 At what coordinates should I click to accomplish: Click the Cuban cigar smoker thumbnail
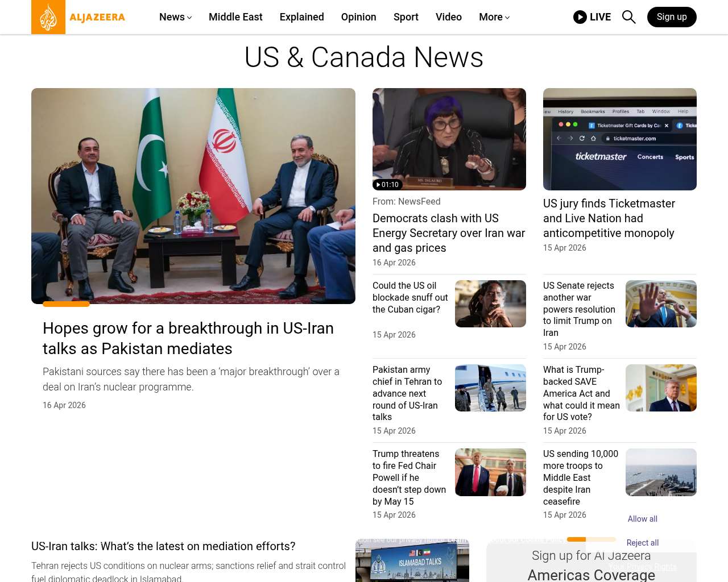click(490, 304)
